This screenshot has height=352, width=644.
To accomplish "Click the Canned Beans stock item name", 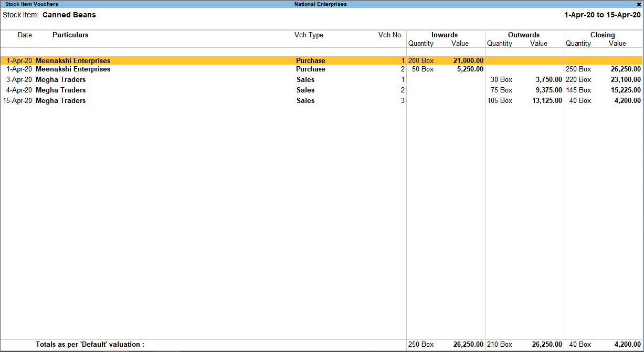I will [69, 15].
